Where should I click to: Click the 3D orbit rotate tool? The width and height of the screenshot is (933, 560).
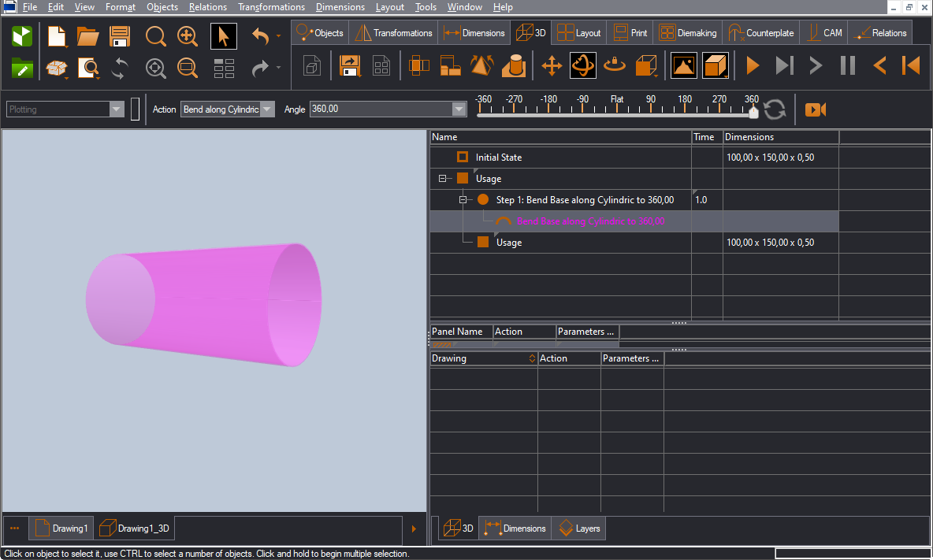583,65
